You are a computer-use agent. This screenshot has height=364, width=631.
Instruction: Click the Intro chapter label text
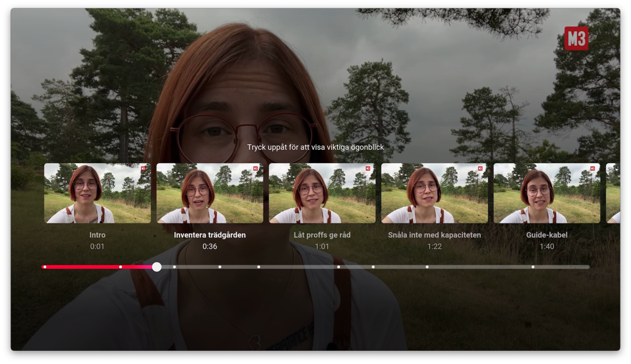click(x=97, y=235)
